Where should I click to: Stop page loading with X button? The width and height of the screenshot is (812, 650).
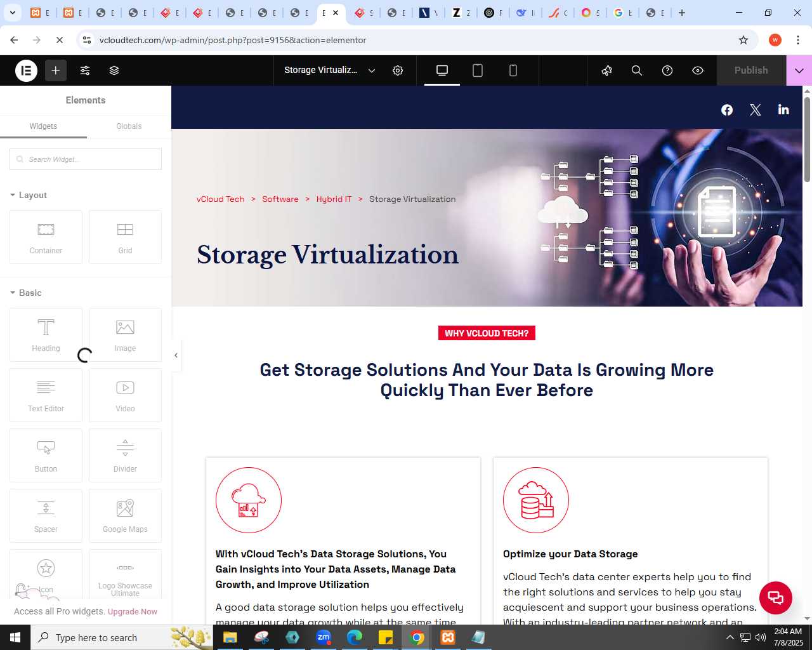click(60, 40)
